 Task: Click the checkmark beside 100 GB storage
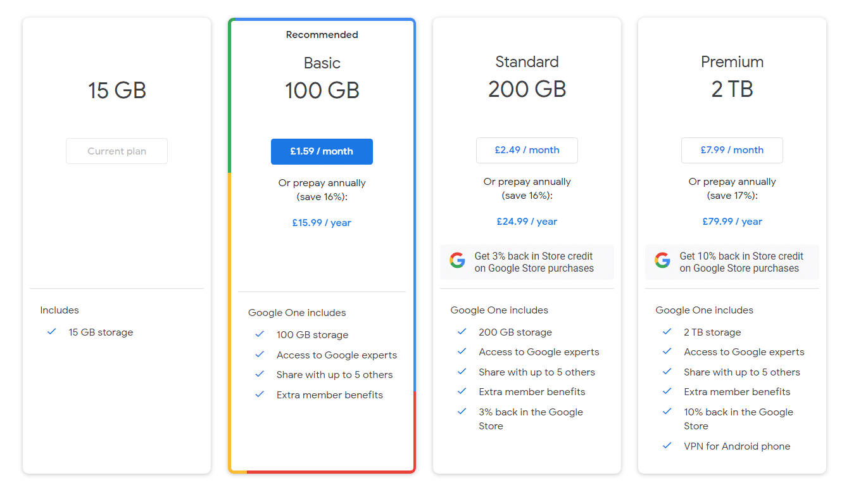260,334
